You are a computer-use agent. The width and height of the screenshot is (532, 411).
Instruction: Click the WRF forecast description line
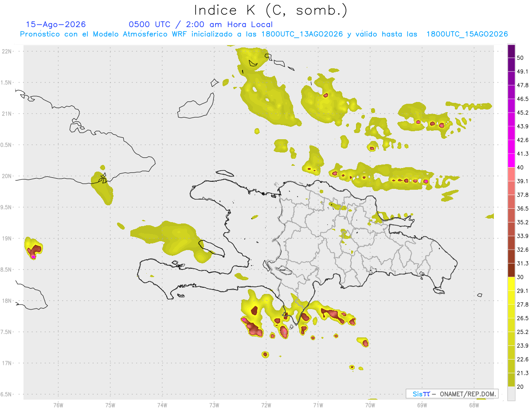264,34
